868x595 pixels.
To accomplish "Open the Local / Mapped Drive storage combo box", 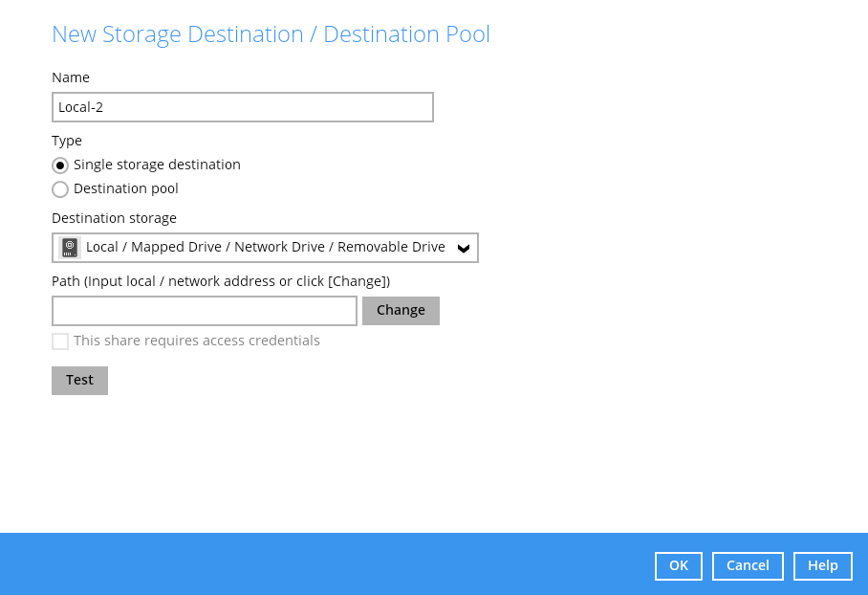I will coord(265,248).
